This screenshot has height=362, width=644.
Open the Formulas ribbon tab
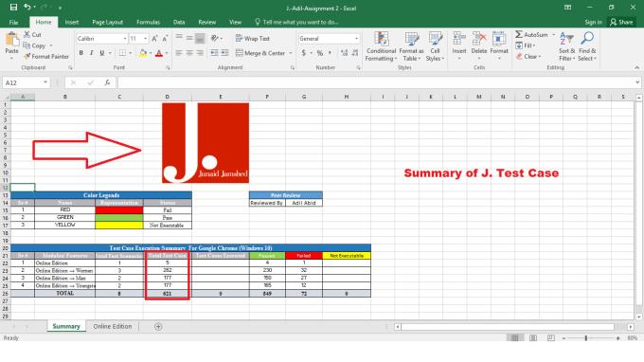[149, 22]
